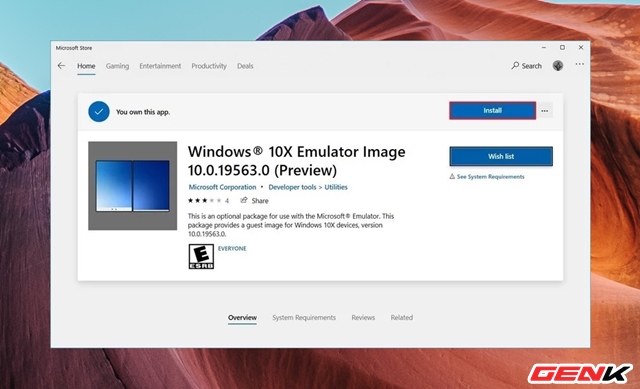The image size is (640, 389).
Task: Open Utilities subcategory link
Action: [x=336, y=187]
